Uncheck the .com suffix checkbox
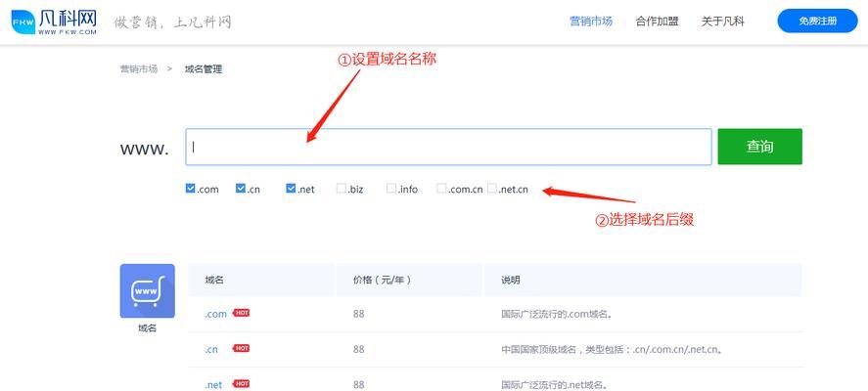Screen dimensions: 868x391 pos(191,189)
